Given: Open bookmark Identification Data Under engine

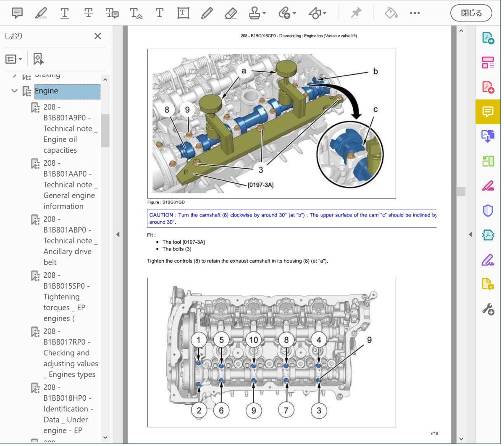Looking at the screenshot, I should pos(68,409).
